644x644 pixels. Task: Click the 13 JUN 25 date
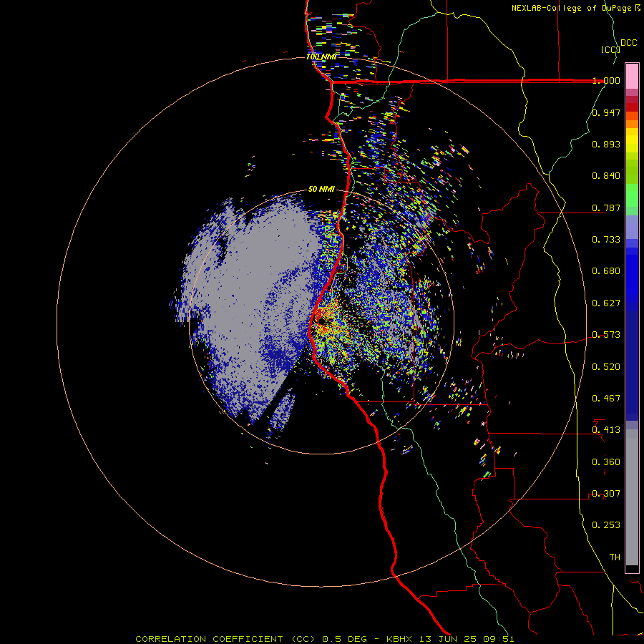point(448,639)
